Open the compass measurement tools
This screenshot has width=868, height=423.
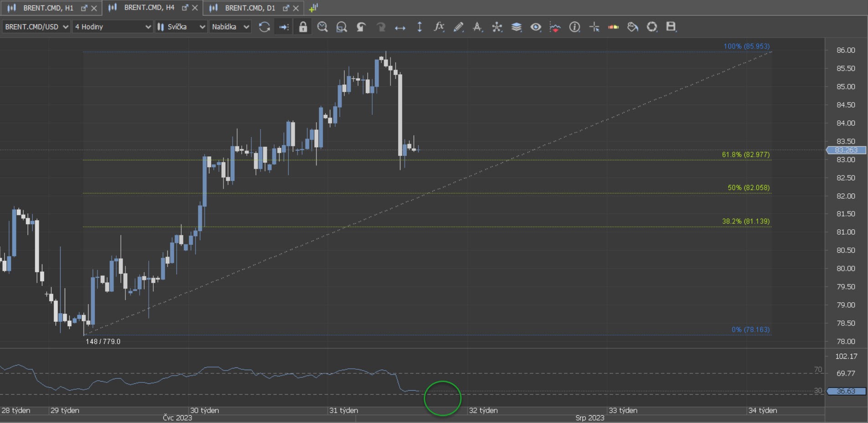pos(497,27)
